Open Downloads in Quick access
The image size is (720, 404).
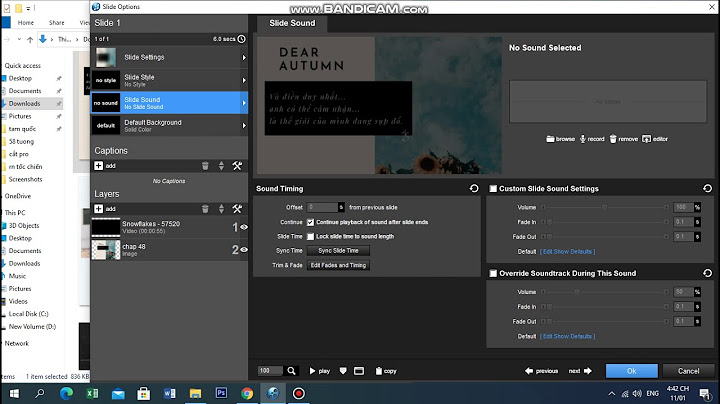(x=24, y=104)
